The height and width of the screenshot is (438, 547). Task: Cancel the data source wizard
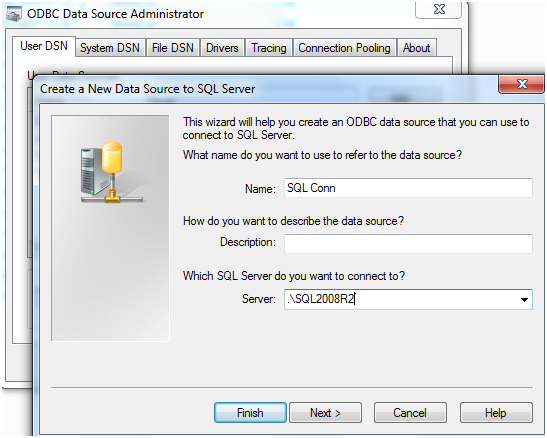point(410,413)
